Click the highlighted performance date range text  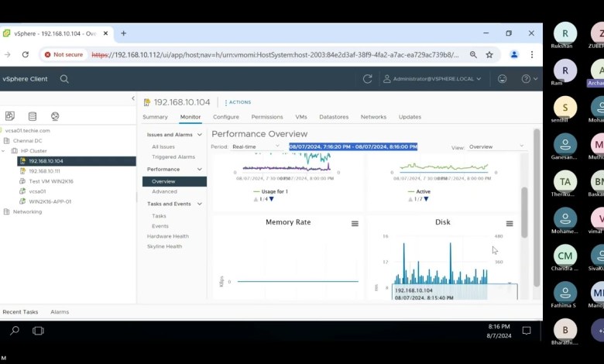point(353,146)
